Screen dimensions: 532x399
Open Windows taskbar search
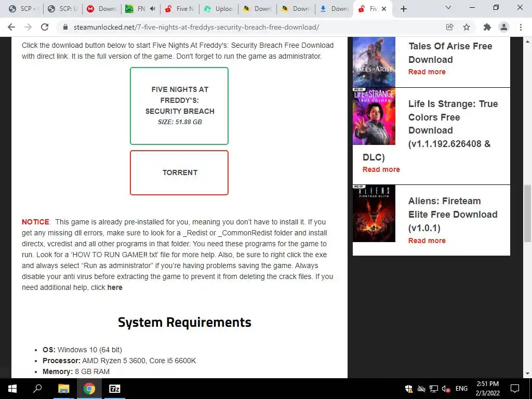click(x=37, y=389)
